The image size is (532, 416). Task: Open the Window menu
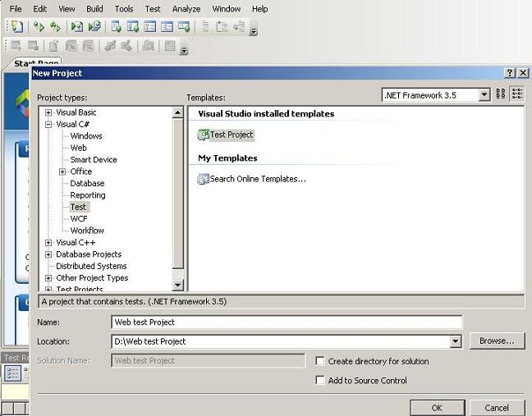click(x=227, y=9)
